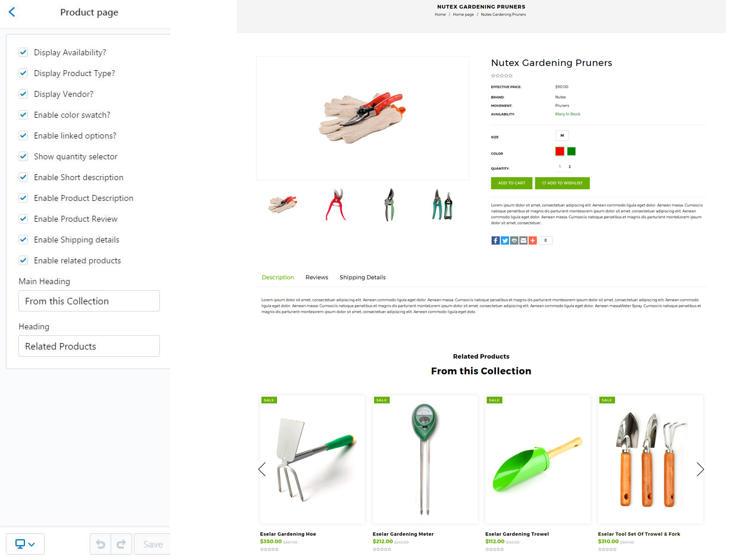Viewport: 741px width, 560px height.
Task: Click the Add to Cart button
Action: pos(511,183)
